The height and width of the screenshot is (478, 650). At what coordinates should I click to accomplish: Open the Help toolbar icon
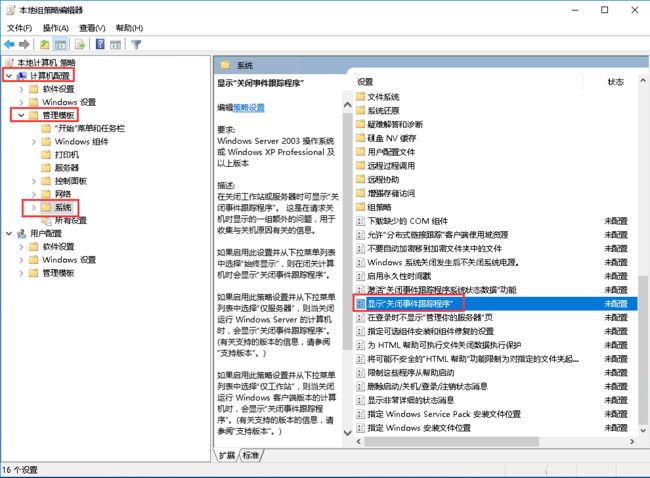tap(100, 44)
